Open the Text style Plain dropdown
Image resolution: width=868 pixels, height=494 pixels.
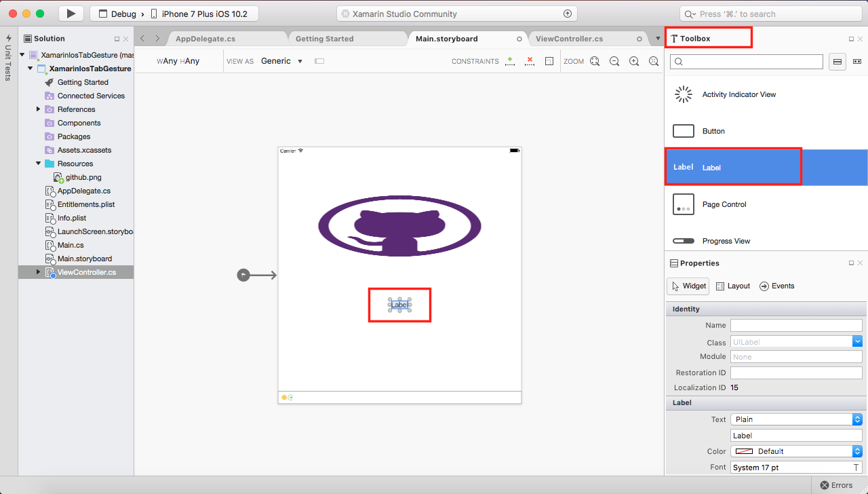[856, 419]
